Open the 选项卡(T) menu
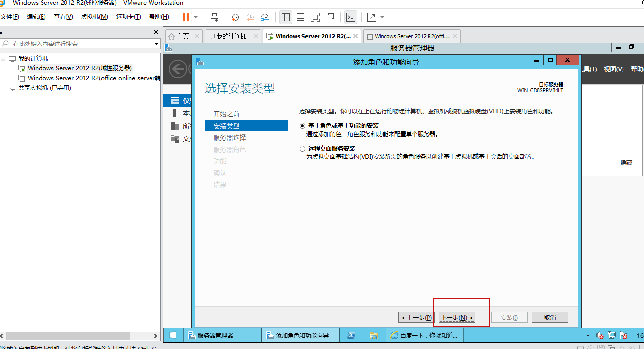Viewport: 644px width, 349px height. point(129,17)
